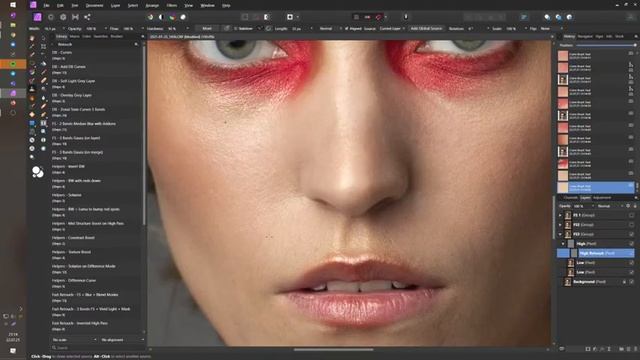
Task: Toggle visibility of High Retouch layer
Action: (631, 253)
